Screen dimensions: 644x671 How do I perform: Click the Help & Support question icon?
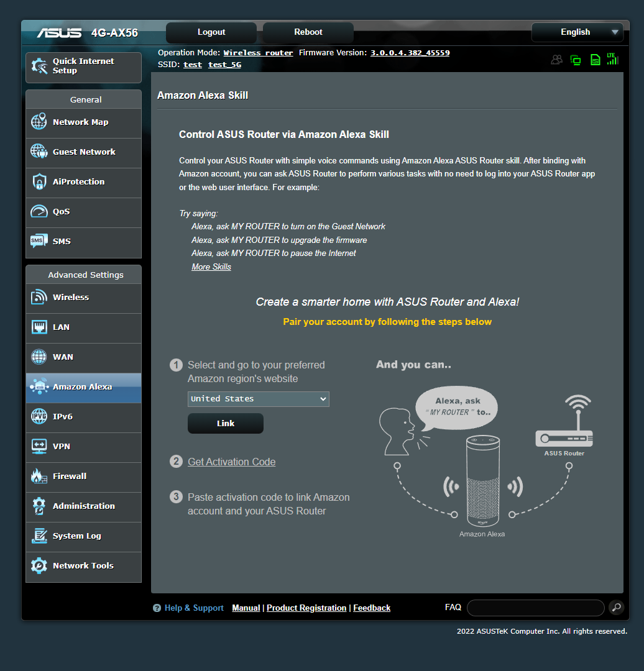pos(157,608)
